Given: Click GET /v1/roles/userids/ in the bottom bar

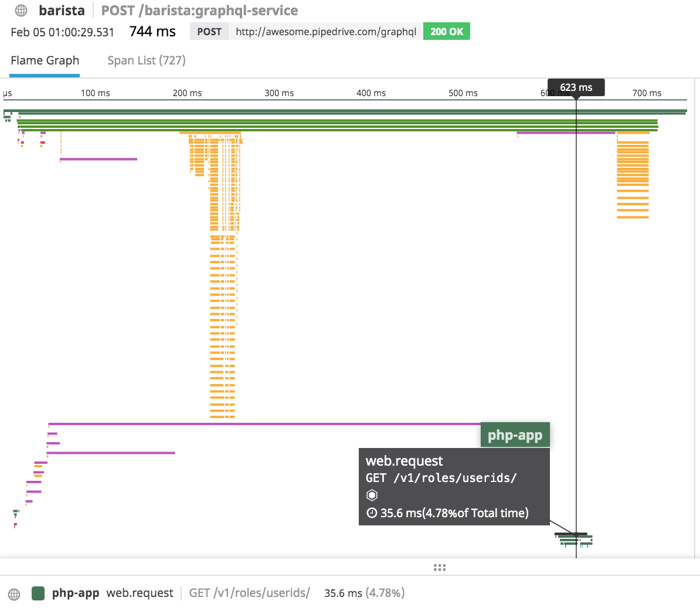Looking at the screenshot, I should click(250, 593).
